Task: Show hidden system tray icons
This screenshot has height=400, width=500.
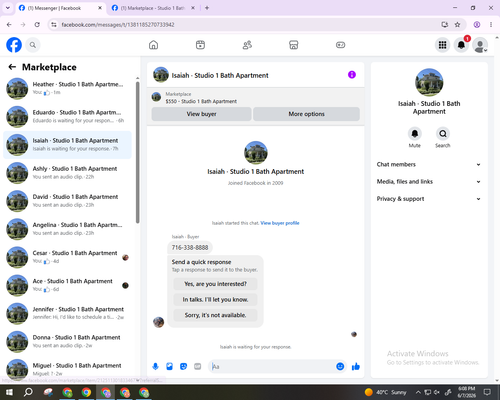Action: [x=418, y=392]
